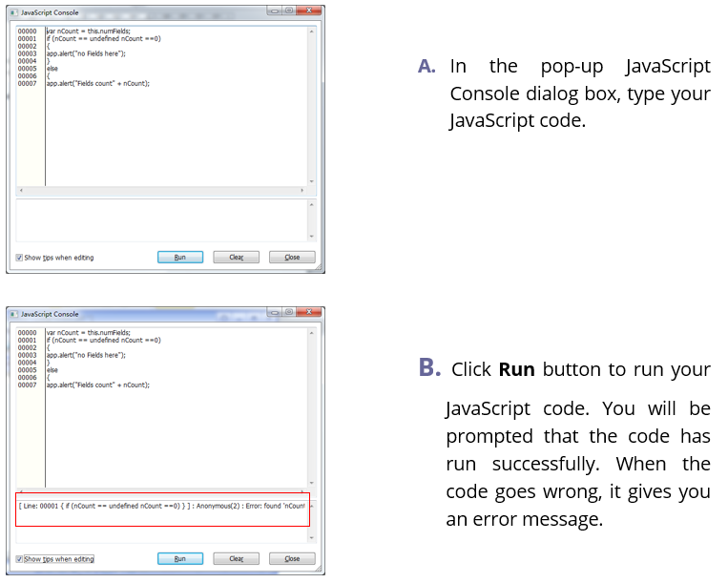Click Close in the lower JavaScript Console

point(292,559)
